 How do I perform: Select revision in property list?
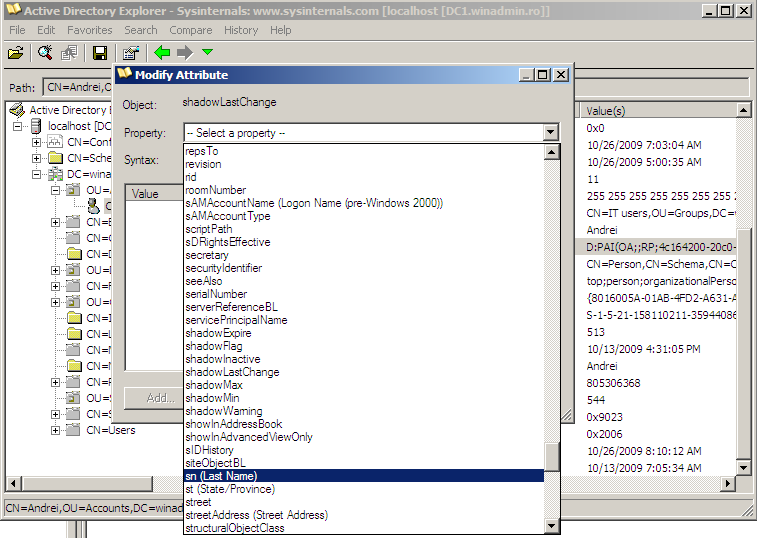click(x=364, y=164)
